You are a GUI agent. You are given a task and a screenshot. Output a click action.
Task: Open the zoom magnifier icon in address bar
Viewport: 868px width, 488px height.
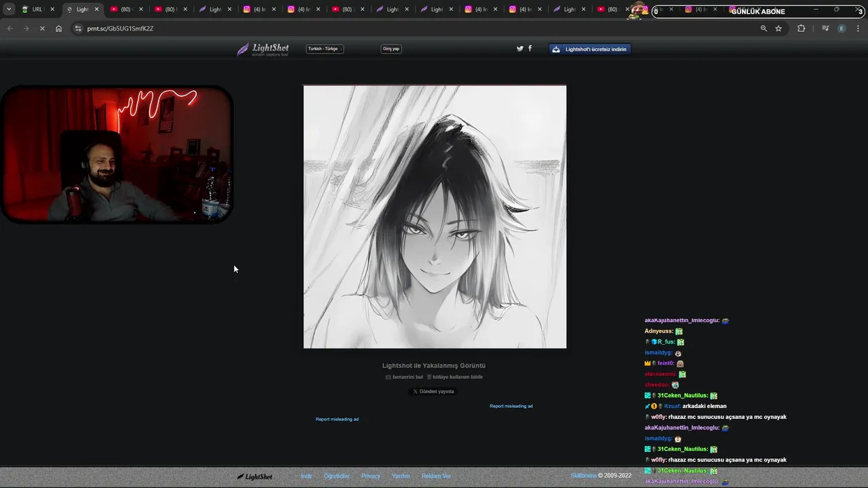(x=764, y=28)
